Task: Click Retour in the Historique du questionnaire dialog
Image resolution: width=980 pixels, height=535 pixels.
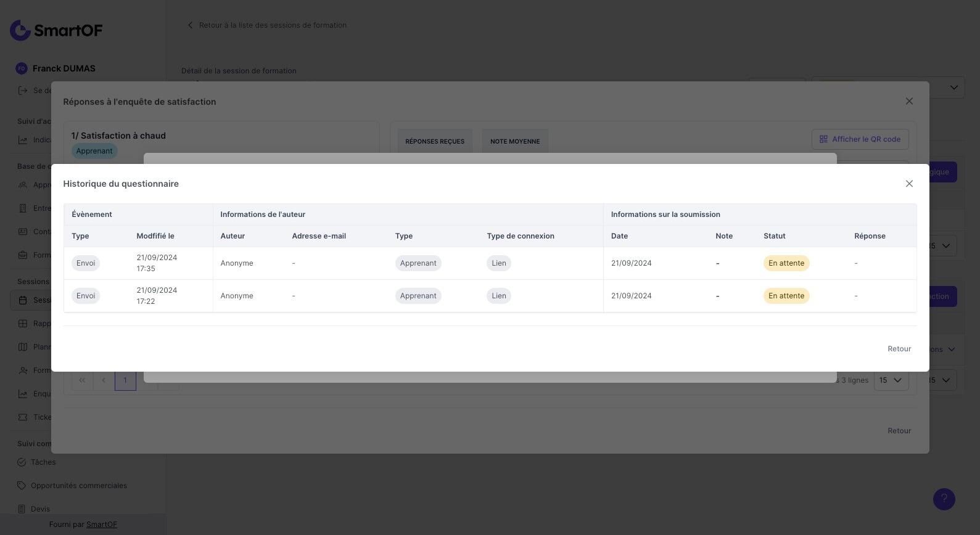Action: [899, 349]
